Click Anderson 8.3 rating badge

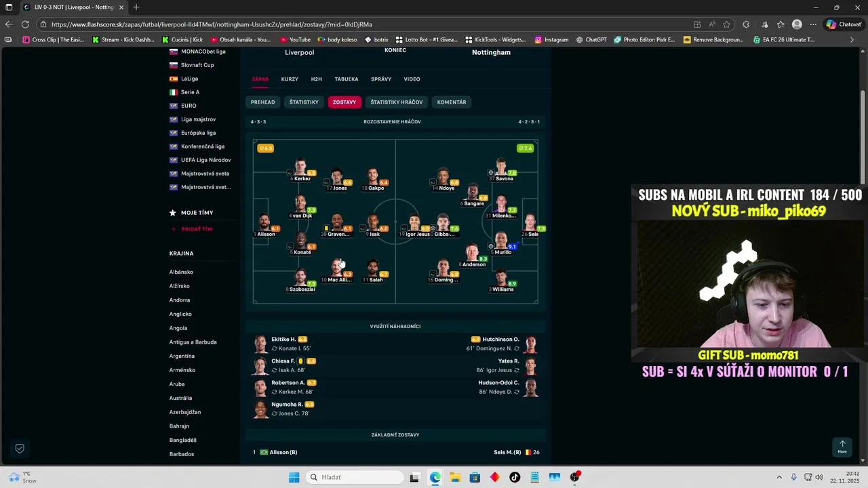tap(484, 259)
